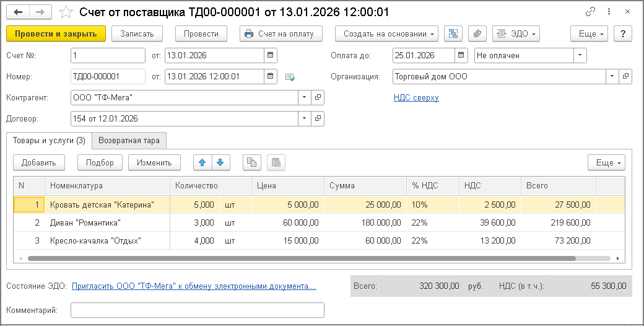This screenshot has height=326, width=644.
Task: Select row Кровать детская "Катерина"
Action: point(319,205)
